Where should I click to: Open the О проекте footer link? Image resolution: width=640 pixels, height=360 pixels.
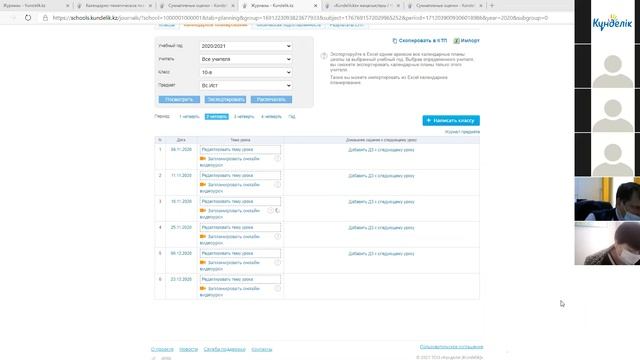pos(162,349)
